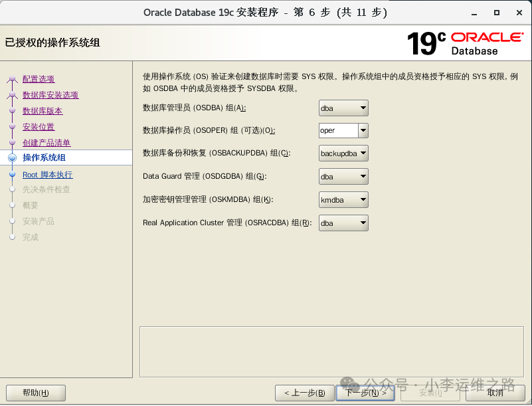Click the 帮助(H) help button
This screenshot has width=532, height=406.
[x=36, y=393]
